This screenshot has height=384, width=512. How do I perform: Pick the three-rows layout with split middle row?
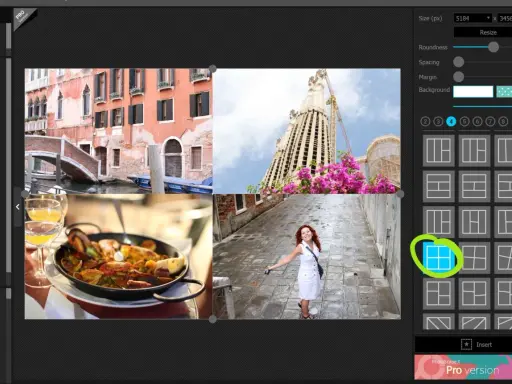click(x=438, y=186)
